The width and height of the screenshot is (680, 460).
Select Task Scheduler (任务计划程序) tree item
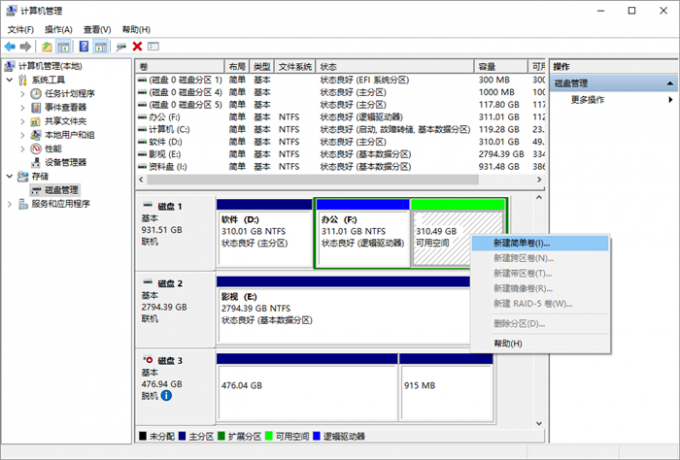62,94
